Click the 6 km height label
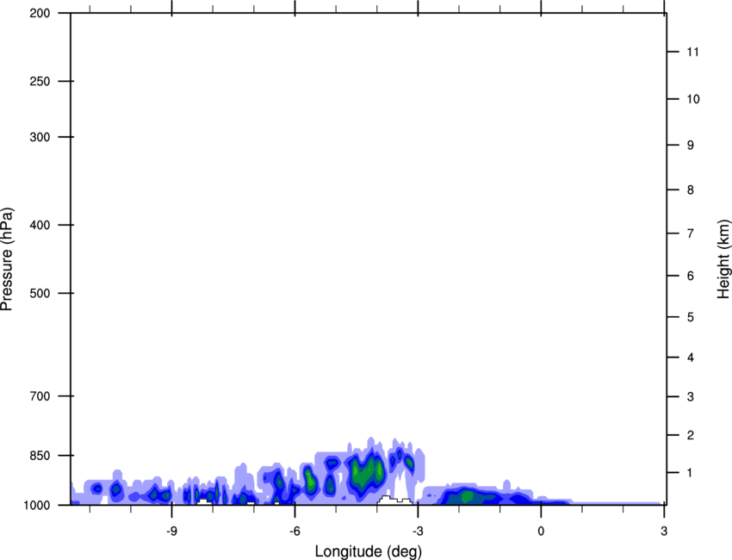The height and width of the screenshot is (560, 732). [x=691, y=276]
